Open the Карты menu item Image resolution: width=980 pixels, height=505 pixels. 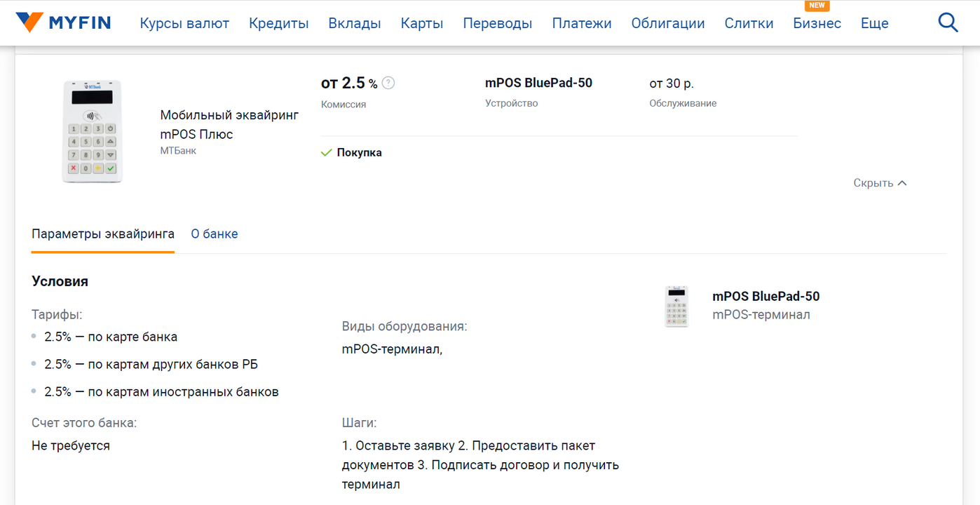pos(422,23)
